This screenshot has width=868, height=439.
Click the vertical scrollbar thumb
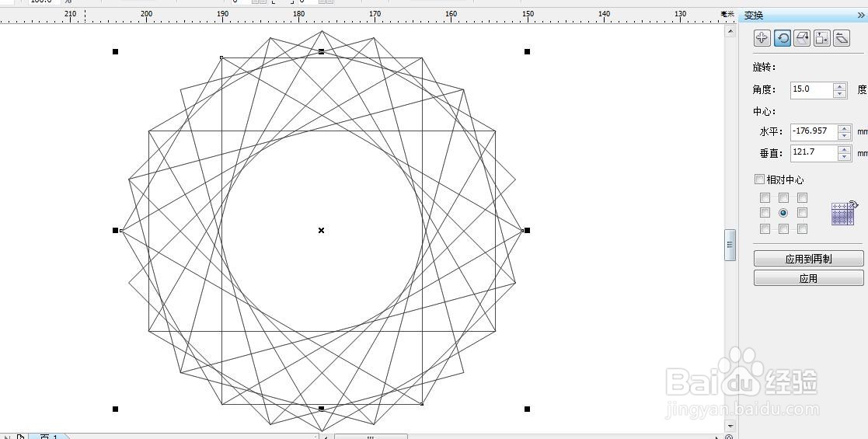pyautogui.click(x=730, y=245)
